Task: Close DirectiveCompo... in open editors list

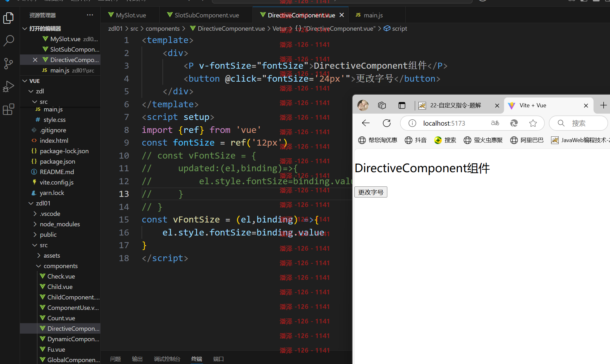Action: pyautogui.click(x=35, y=60)
